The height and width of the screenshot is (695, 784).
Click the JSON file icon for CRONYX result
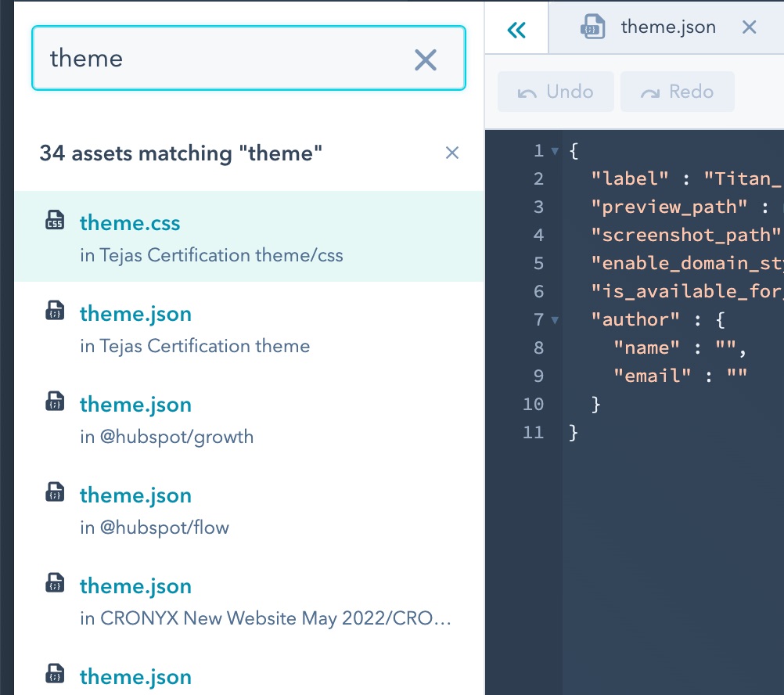coord(54,585)
